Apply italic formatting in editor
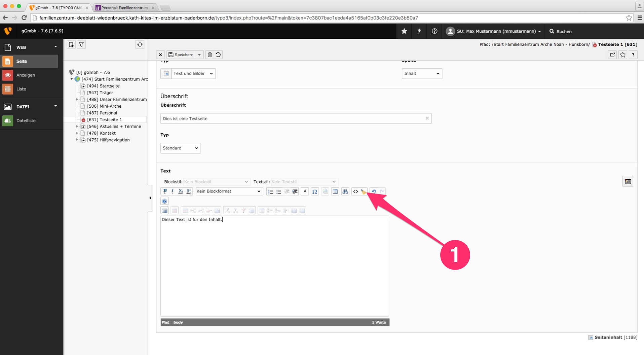 coord(173,191)
